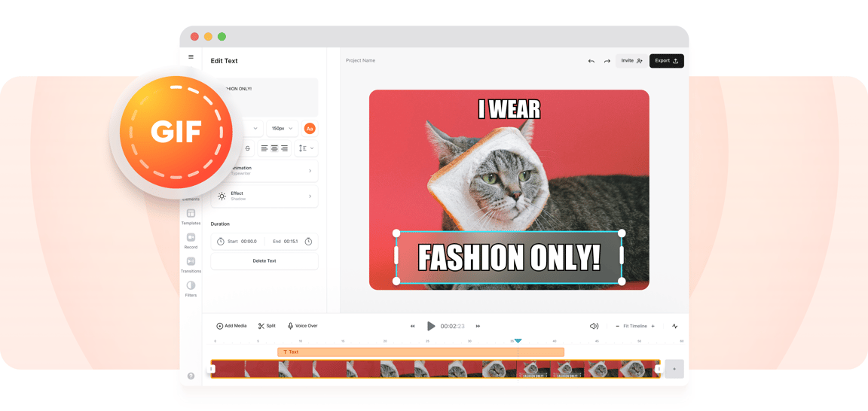This screenshot has width=868, height=411.
Task: Mute audio with the speaker icon
Action: pos(594,327)
